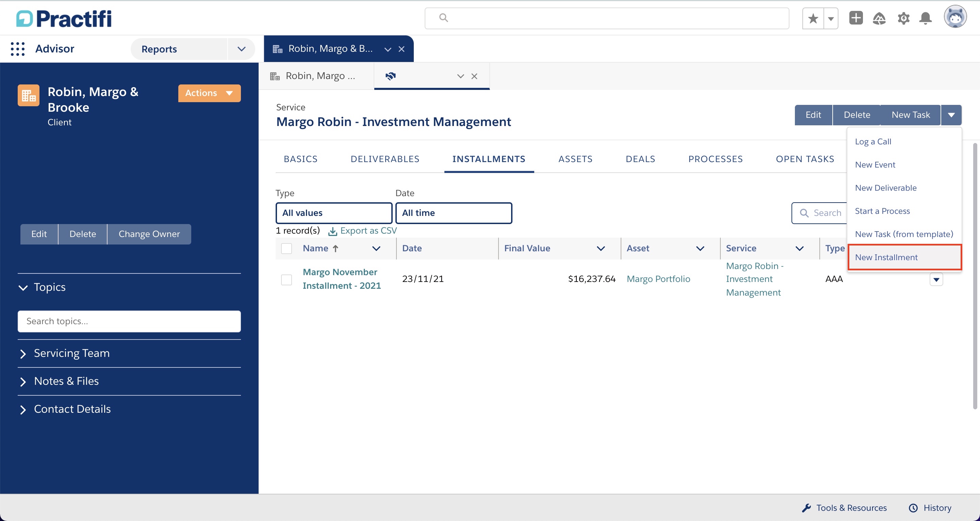Click the New Task button

click(x=911, y=115)
